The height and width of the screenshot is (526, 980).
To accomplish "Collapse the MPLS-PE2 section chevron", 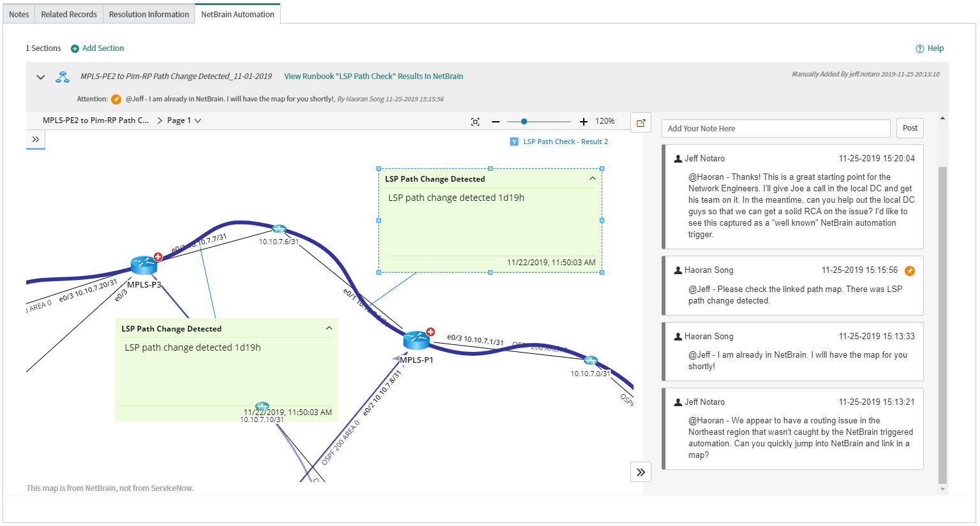I will (x=41, y=77).
